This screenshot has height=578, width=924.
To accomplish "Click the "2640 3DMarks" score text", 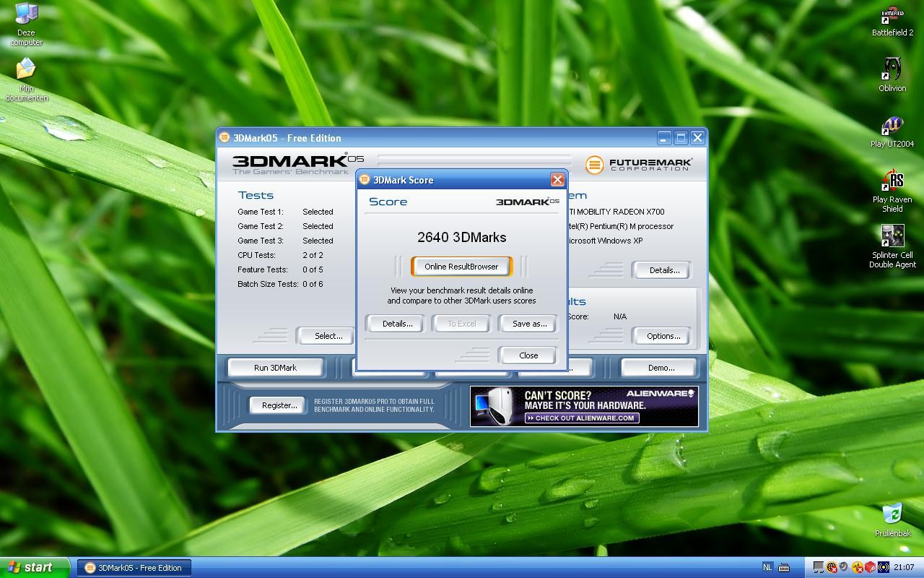I will 461,237.
